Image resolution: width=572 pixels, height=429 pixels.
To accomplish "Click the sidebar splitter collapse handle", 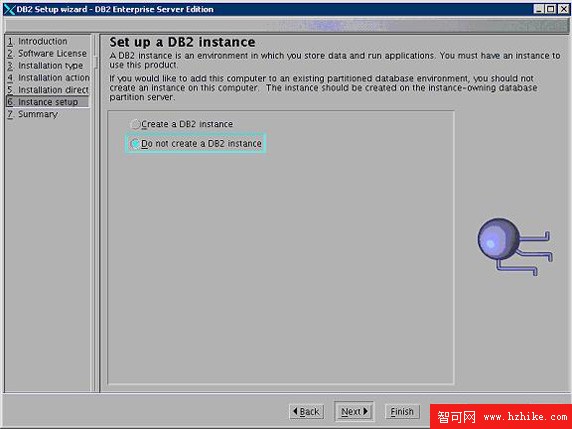I will click(x=96, y=62).
